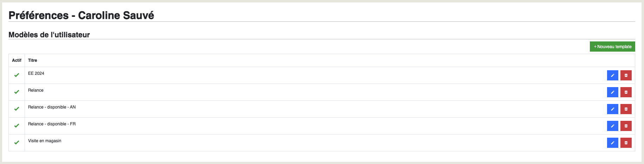Toggle the active checkmark for EE 2024
Screen dimensions: 644x164
click(17, 75)
